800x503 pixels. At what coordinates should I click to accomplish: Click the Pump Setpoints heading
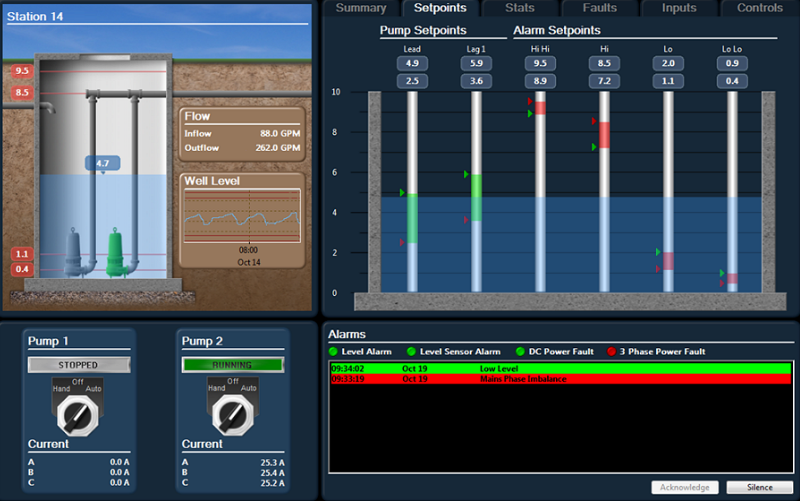[423, 30]
